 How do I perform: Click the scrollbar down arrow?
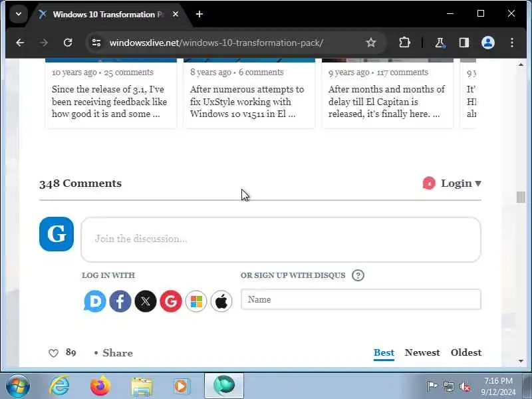(x=521, y=361)
